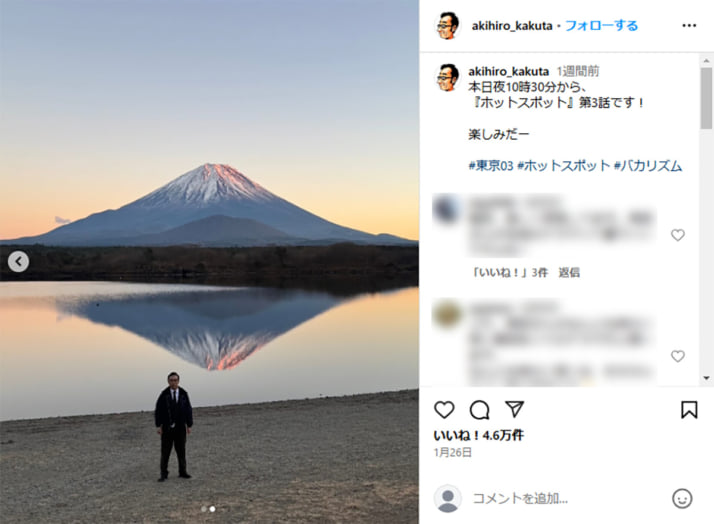Share the post via the paper plane icon
The image size is (714, 524).
pyautogui.click(x=515, y=409)
